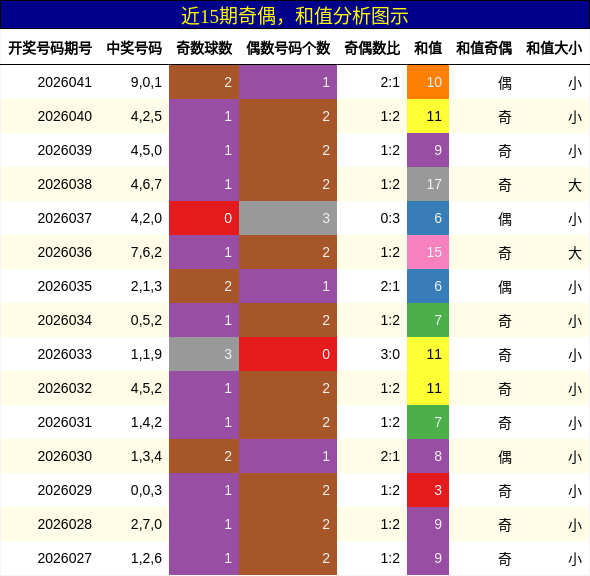Click 大 in row 2026036
The width and height of the screenshot is (590, 576).
tap(575, 253)
